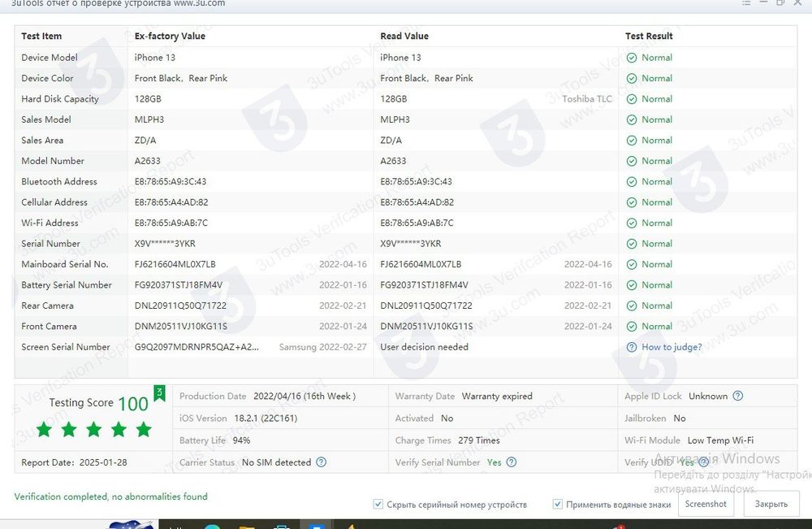The width and height of the screenshot is (812, 529).
Task: Click the green check icon for Cellular Address
Action: (x=631, y=202)
